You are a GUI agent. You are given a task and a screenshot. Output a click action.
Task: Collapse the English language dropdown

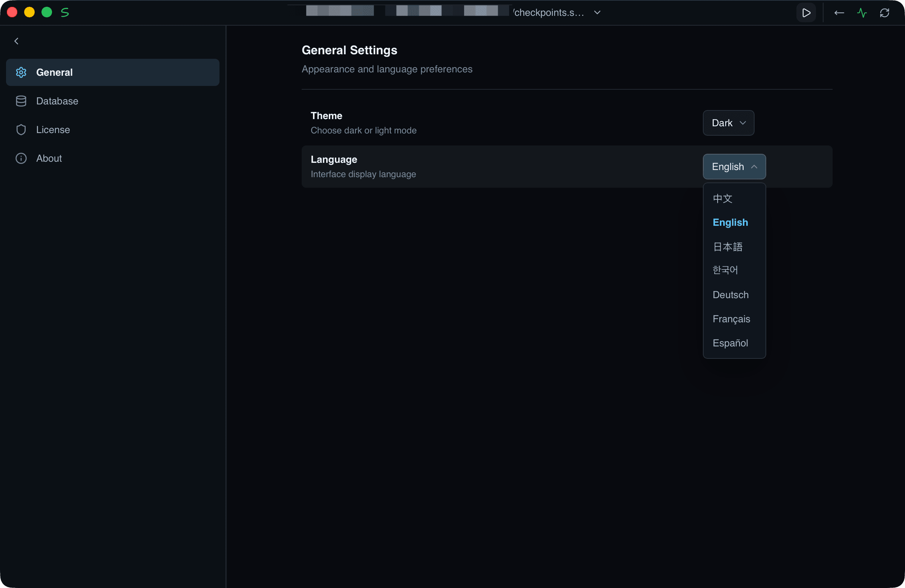pos(734,167)
